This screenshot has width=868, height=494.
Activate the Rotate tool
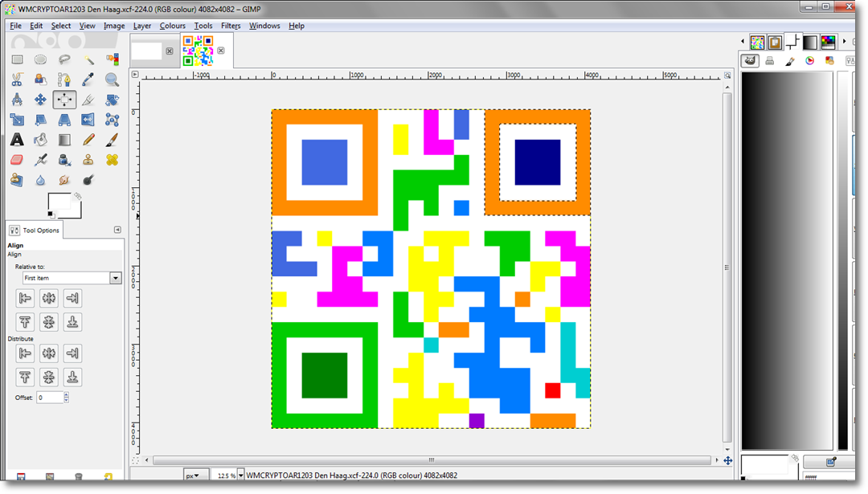[113, 100]
